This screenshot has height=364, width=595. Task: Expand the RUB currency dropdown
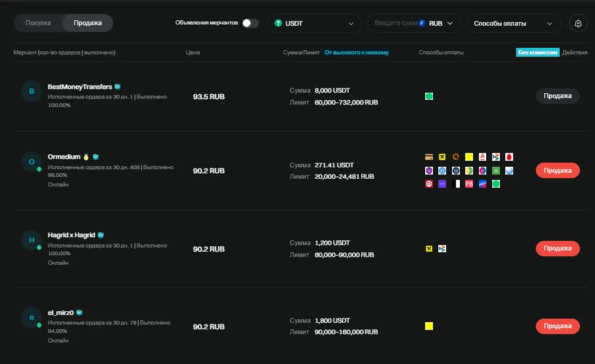point(441,23)
